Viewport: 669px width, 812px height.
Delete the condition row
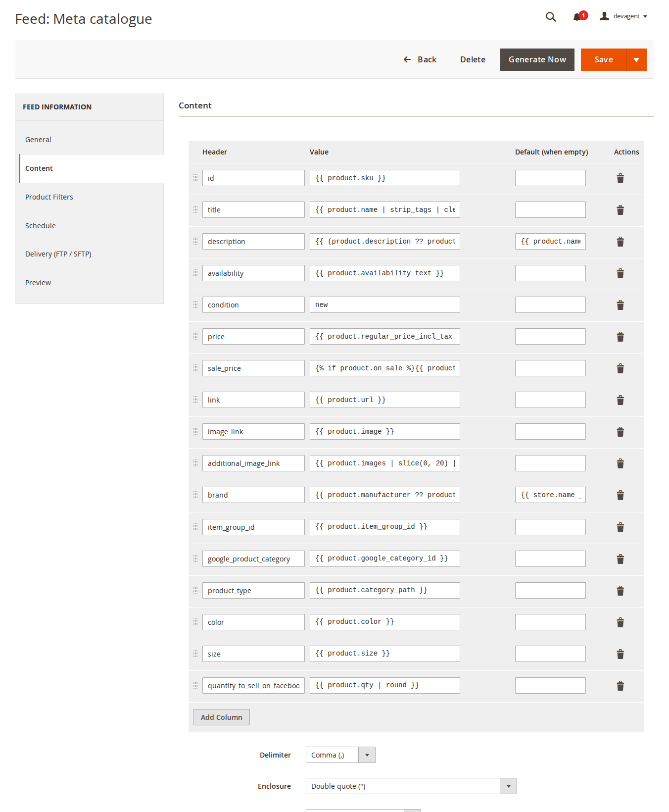pyautogui.click(x=620, y=305)
